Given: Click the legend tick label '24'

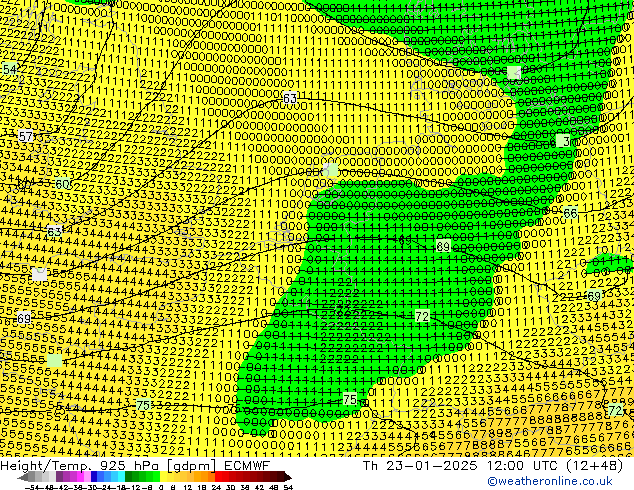Looking at the screenshot, I should click(x=216, y=487).
